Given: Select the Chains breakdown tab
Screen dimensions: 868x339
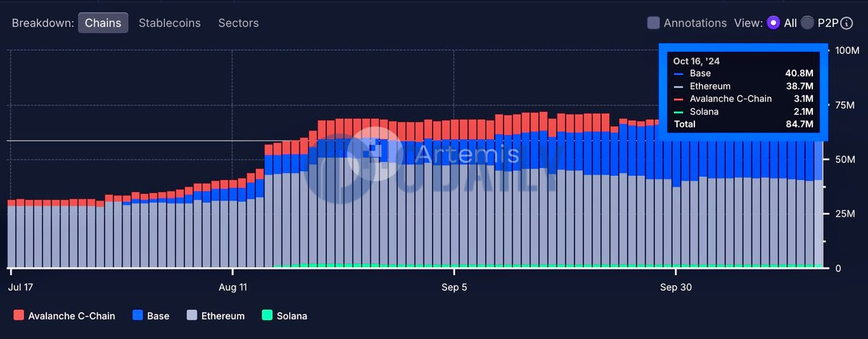Looking at the screenshot, I should [103, 22].
